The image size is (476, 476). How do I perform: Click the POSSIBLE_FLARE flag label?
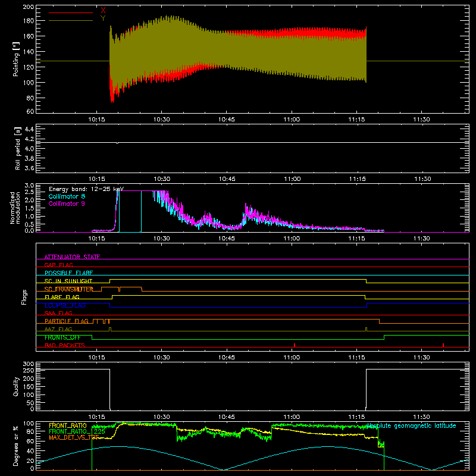point(68,273)
